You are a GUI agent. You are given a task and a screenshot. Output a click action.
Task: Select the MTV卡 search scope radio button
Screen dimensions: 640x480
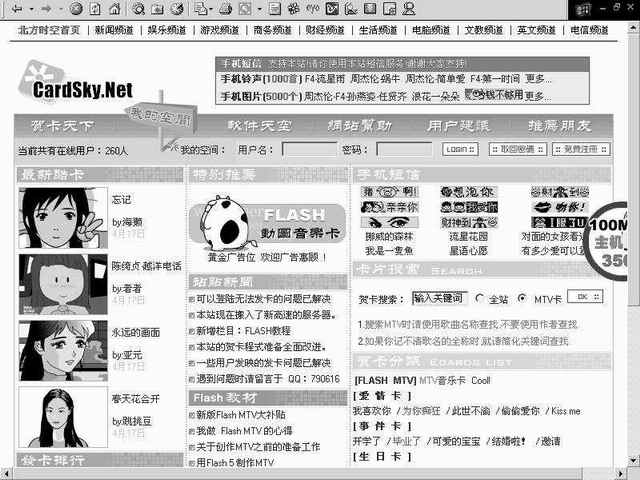tap(522, 298)
